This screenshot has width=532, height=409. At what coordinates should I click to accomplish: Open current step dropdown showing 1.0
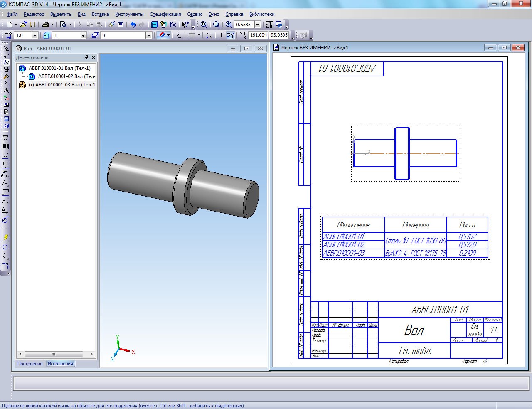(35, 35)
